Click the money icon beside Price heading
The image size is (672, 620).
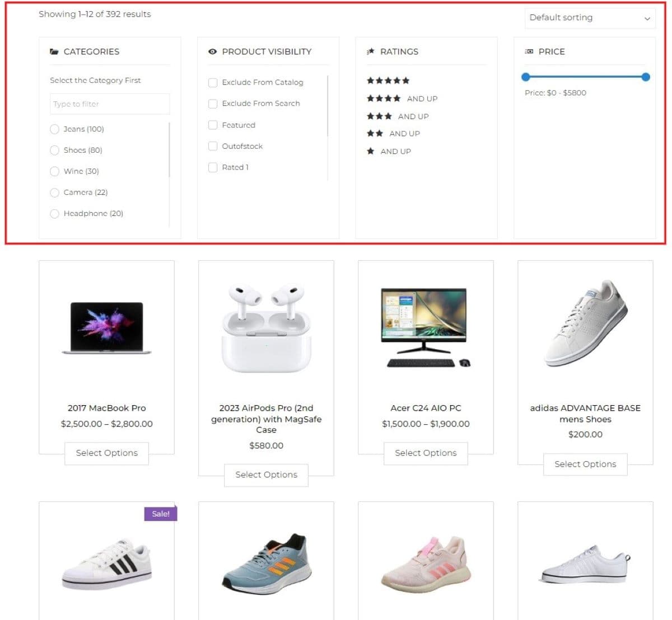[529, 51]
